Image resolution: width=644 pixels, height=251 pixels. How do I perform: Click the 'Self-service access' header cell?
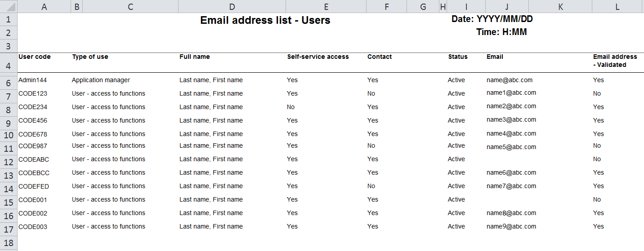318,57
